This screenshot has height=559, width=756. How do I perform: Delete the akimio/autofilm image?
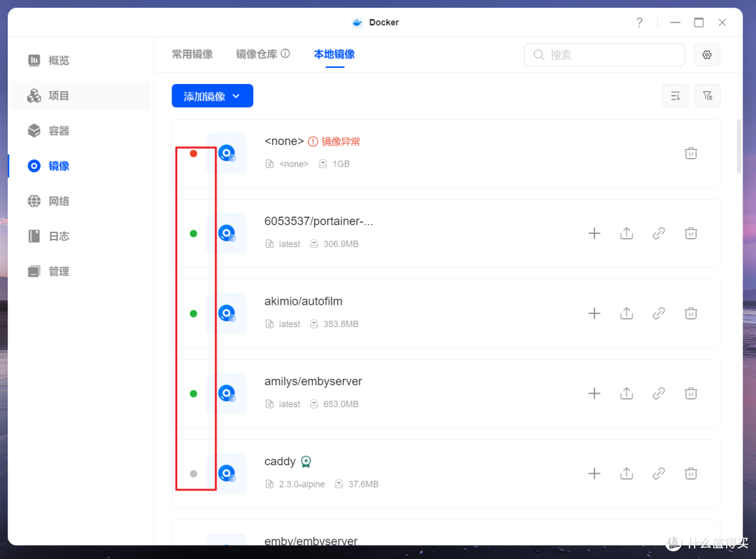(691, 314)
